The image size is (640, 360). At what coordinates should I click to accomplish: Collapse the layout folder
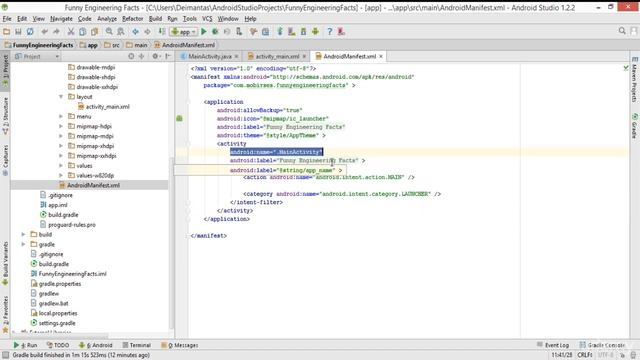tap(61, 97)
